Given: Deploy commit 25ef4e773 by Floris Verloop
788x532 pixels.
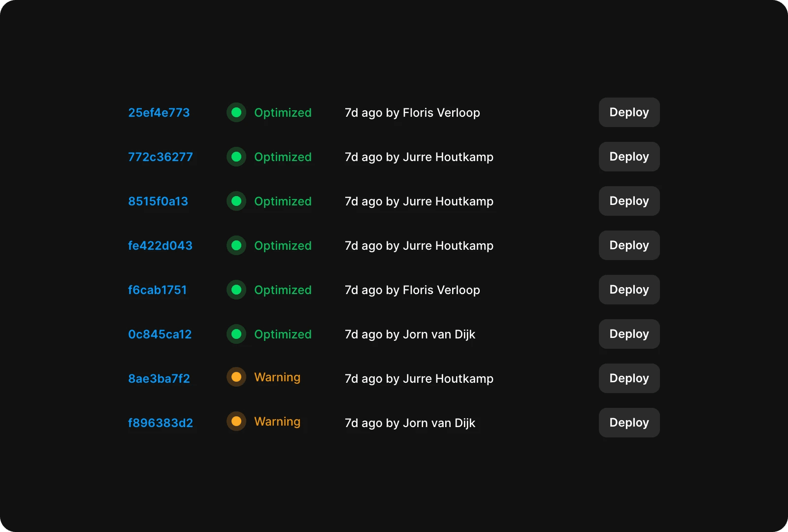Looking at the screenshot, I should pos(629,112).
